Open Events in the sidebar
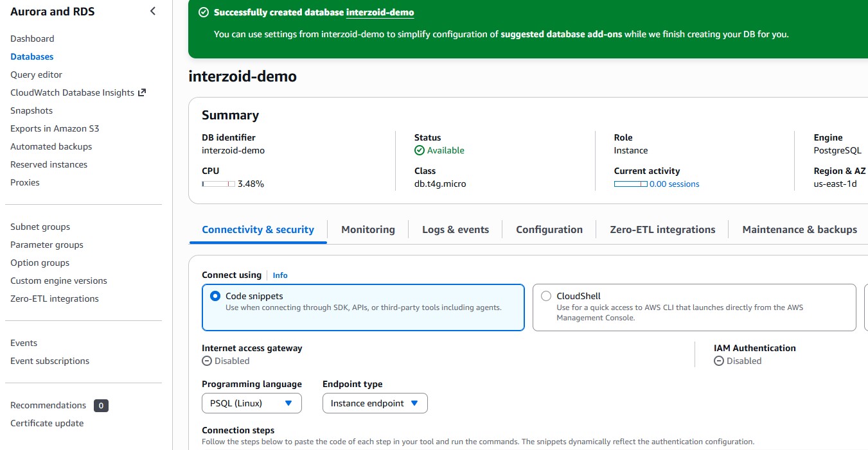868x450 pixels. pyautogui.click(x=24, y=343)
